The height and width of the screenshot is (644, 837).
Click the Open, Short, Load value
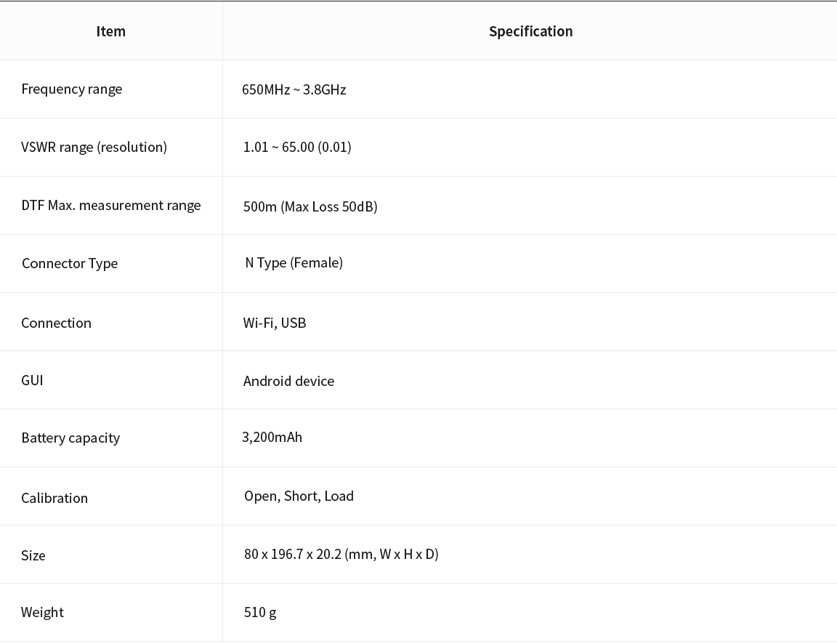(299, 496)
